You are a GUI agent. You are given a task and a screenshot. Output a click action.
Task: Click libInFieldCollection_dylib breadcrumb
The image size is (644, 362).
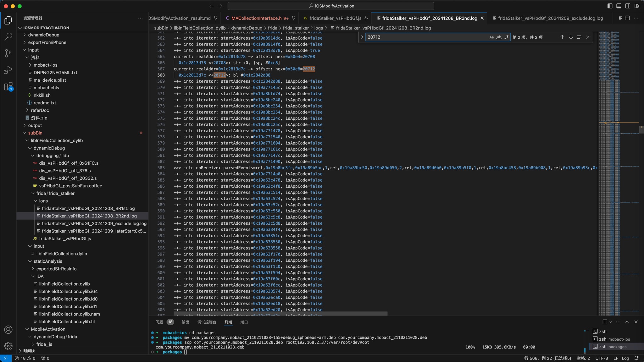point(200,28)
